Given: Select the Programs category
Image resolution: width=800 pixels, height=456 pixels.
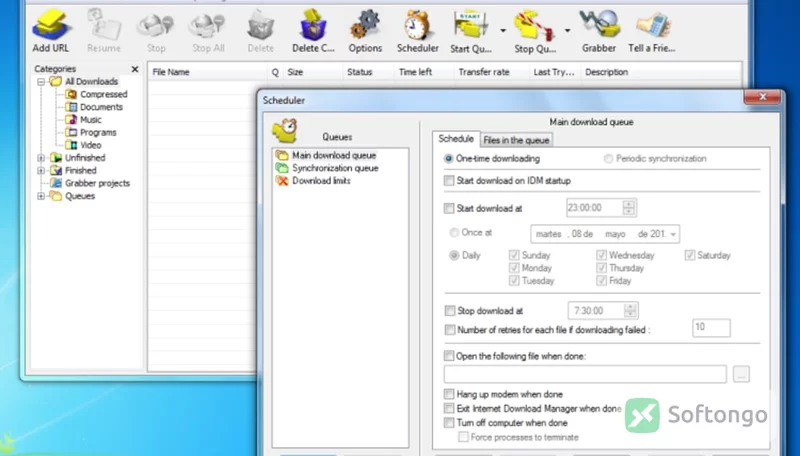Looking at the screenshot, I should pos(92,133).
